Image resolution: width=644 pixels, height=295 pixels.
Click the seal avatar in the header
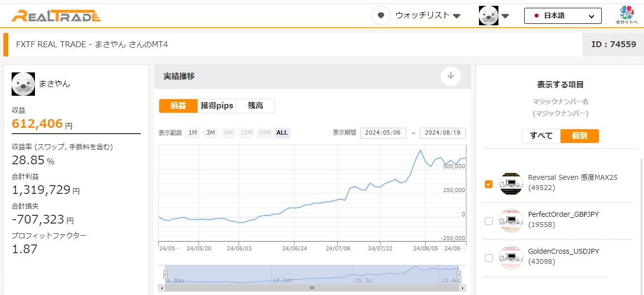click(488, 16)
